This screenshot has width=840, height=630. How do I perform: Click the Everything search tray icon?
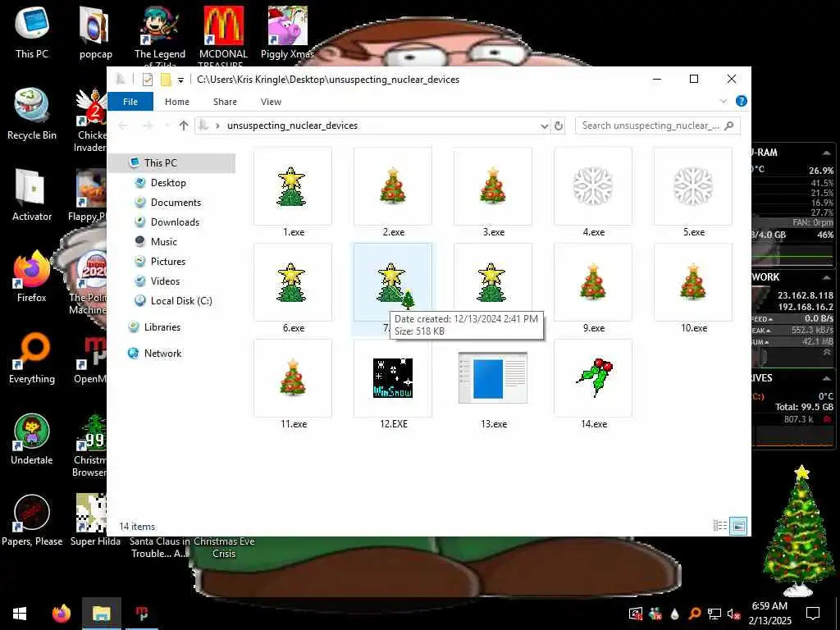pyautogui.click(x=694, y=614)
